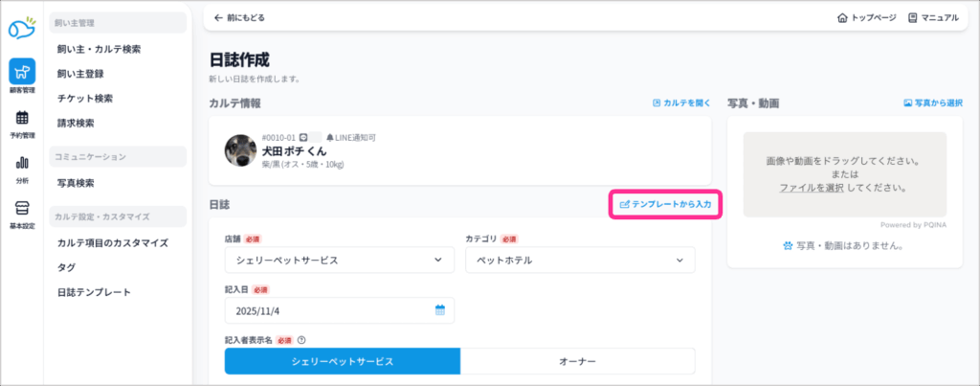Click the app logo icon

click(21, 29)
